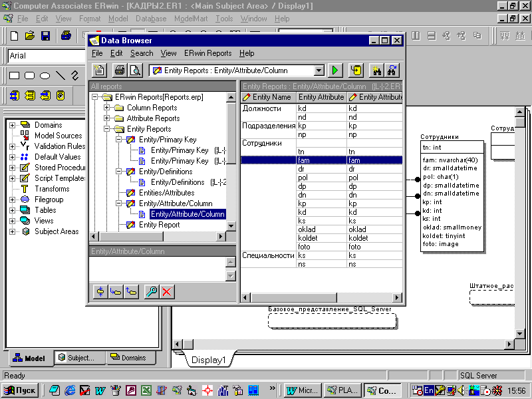Save the model with the floppy disk icon
The height and width of the screenshot is (399, 532).
pyautogui.click(x=45, y=36)
